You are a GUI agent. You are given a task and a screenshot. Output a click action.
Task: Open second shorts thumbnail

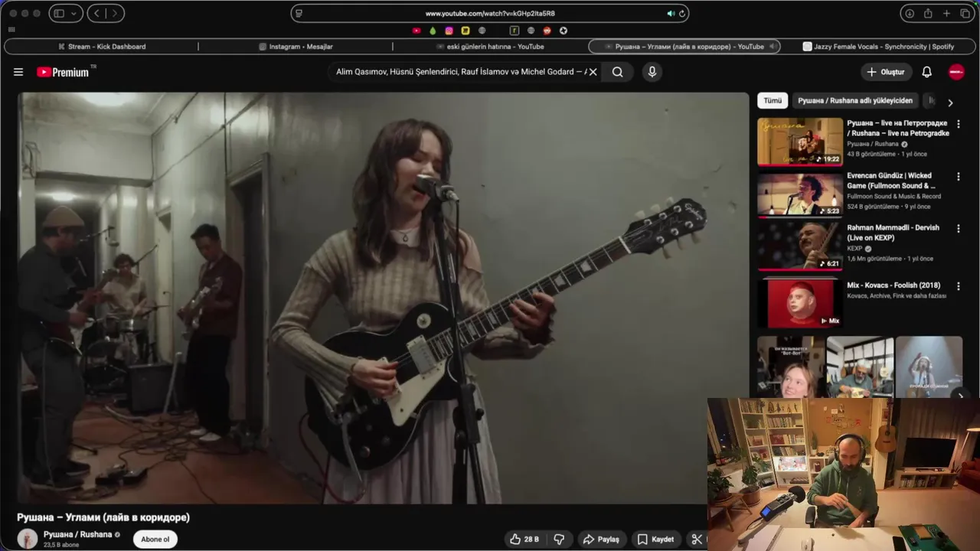860,366
